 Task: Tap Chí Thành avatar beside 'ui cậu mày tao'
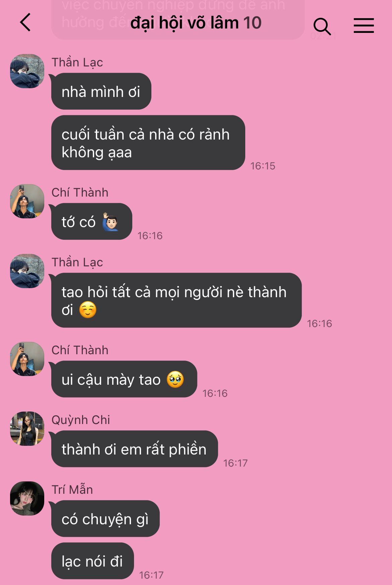point(27,359)
